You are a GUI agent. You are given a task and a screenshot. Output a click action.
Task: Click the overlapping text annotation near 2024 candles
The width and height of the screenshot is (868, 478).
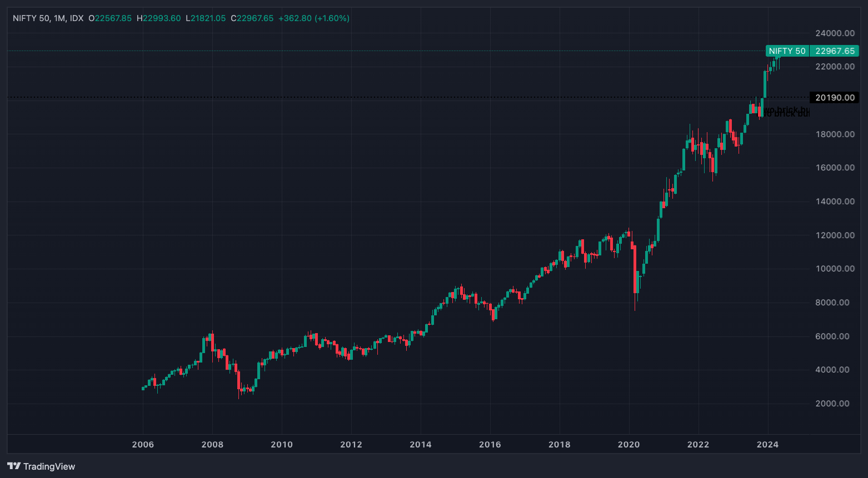click(x=786, y=112)
